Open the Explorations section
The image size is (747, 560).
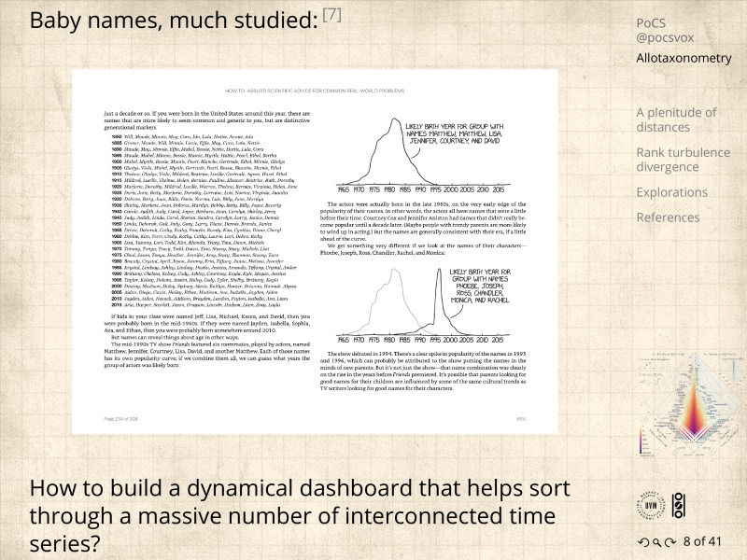tap(671, 192)
